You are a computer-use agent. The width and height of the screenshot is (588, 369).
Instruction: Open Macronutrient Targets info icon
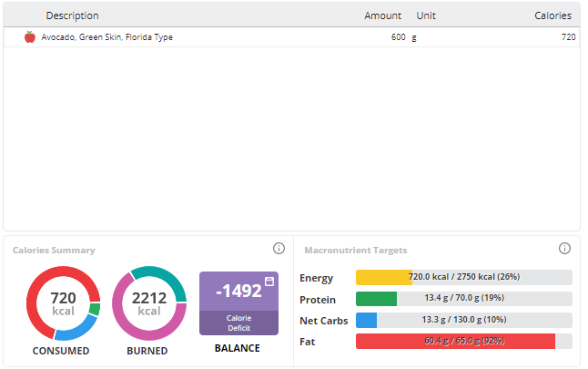tap(564, 248)
